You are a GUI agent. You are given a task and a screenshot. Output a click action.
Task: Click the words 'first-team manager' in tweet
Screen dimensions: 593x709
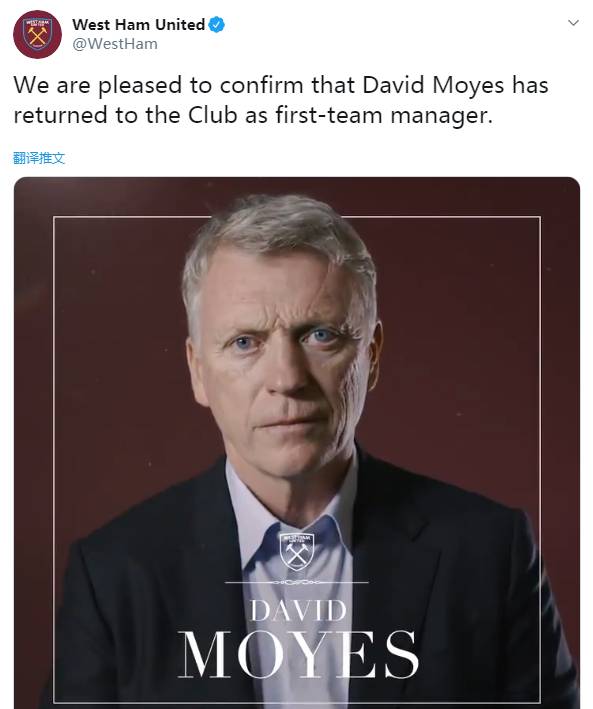pyautogui.click(x=384, y=115)
